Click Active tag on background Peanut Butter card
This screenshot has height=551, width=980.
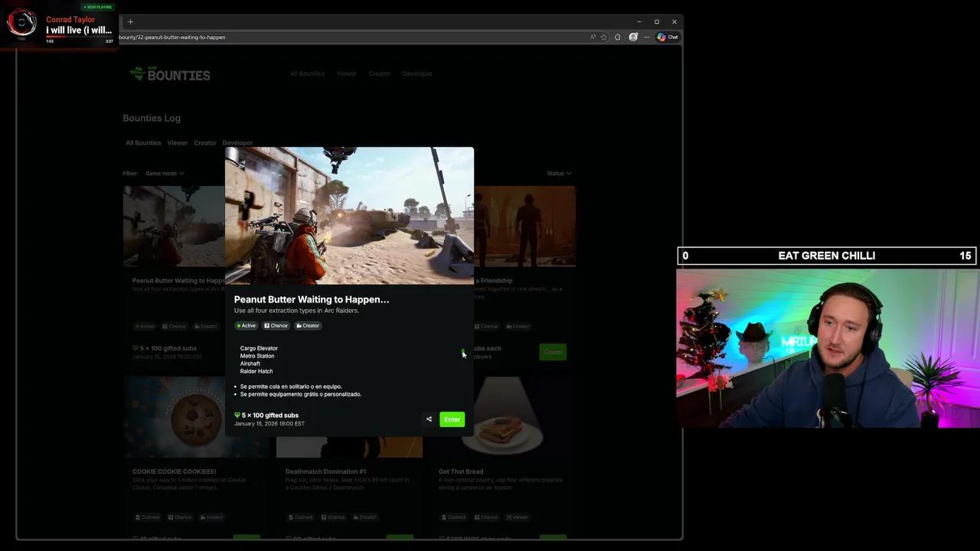(145, 326)
